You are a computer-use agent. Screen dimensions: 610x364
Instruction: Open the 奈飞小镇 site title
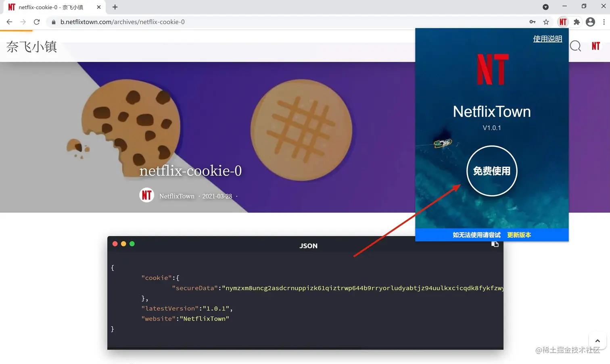click(x=31, y=47)
